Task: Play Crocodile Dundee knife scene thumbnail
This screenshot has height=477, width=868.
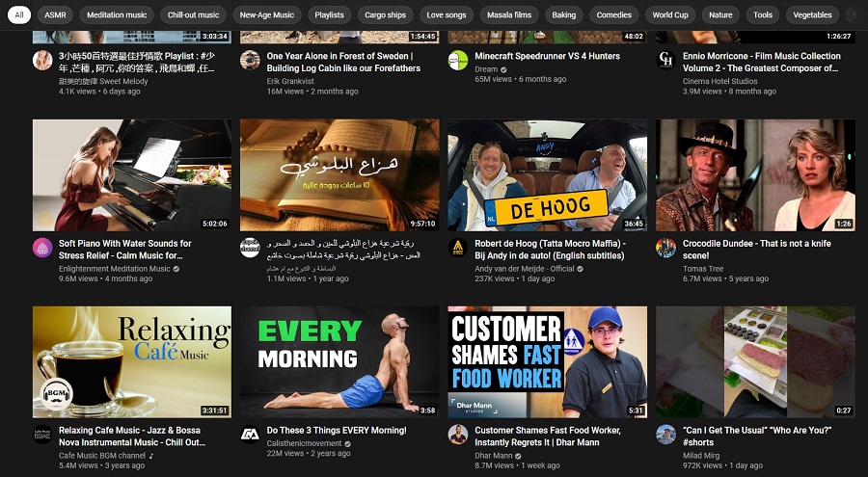Action: [x=755, y=175]
